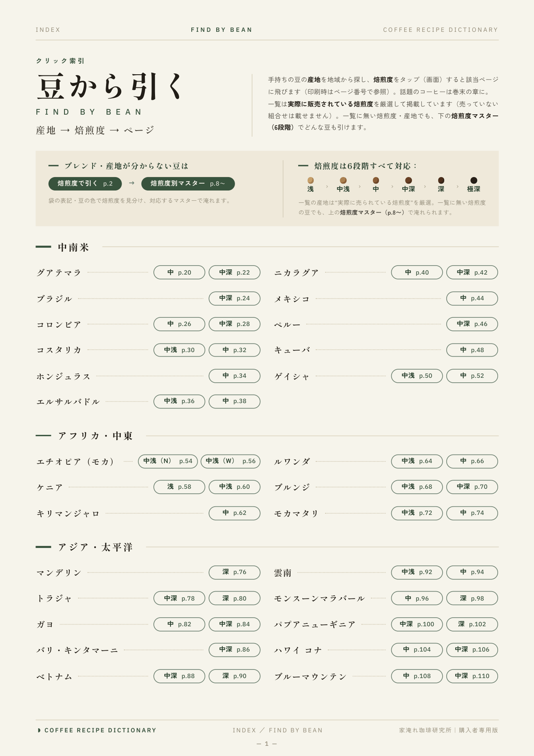
Task: Open モカマタリ 中浅 p.72
Action: (417, 513)
